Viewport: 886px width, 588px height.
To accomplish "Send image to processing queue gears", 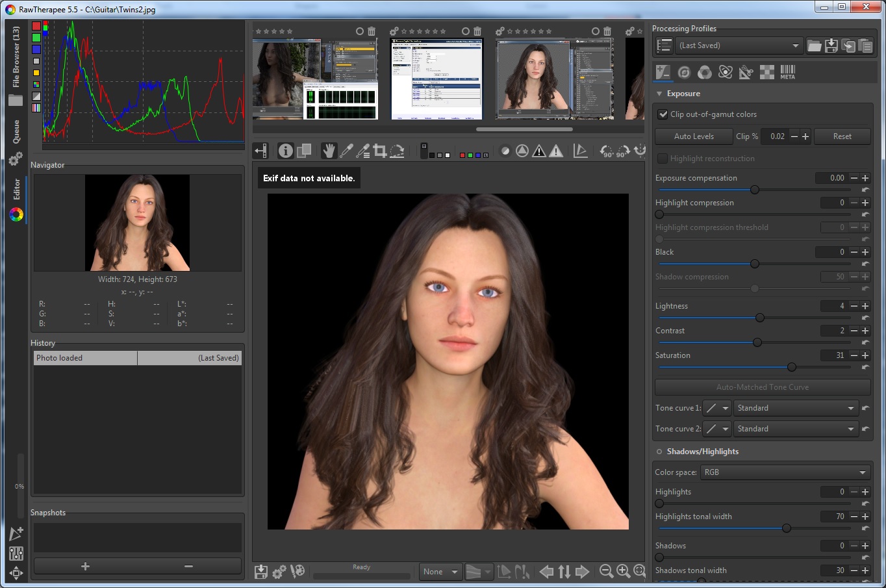I will pos(279,572).
